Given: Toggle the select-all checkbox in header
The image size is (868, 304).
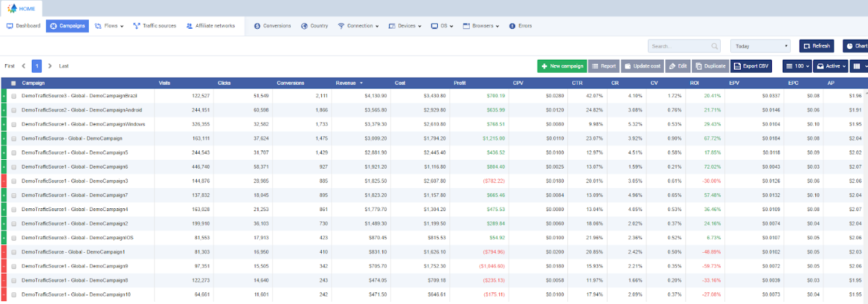Looking at the screenshot, I should [x=14, y=84].
